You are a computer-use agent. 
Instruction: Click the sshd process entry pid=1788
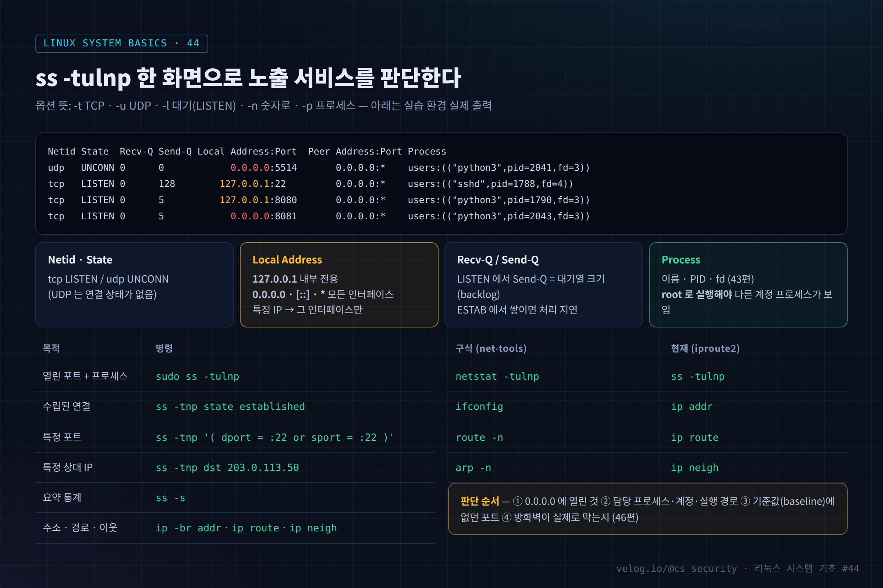click(x=490, y=184)
